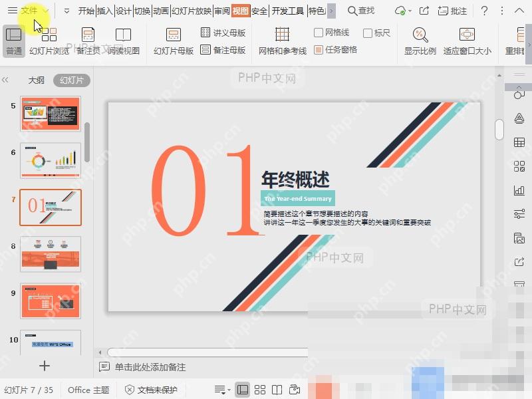Screen dimensions: 532x399
Task: Switch to reading view in status bar
Action: (277, 390)
